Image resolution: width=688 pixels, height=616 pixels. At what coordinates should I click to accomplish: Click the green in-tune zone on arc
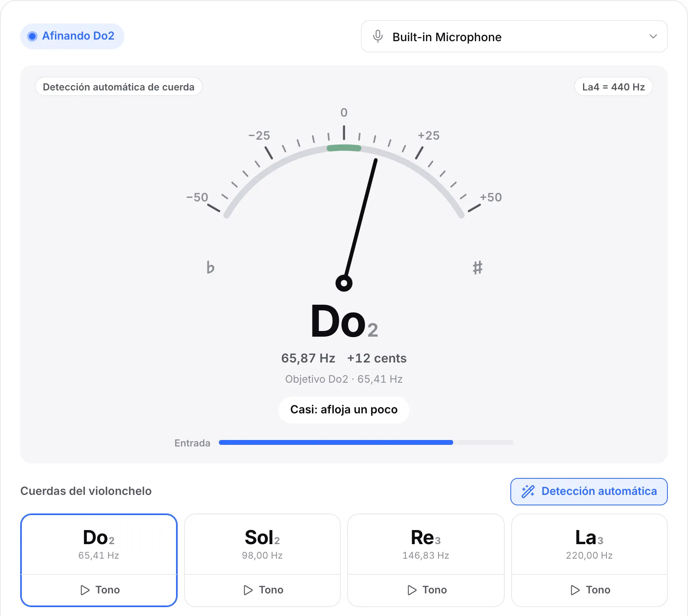(x=344, y=148)
